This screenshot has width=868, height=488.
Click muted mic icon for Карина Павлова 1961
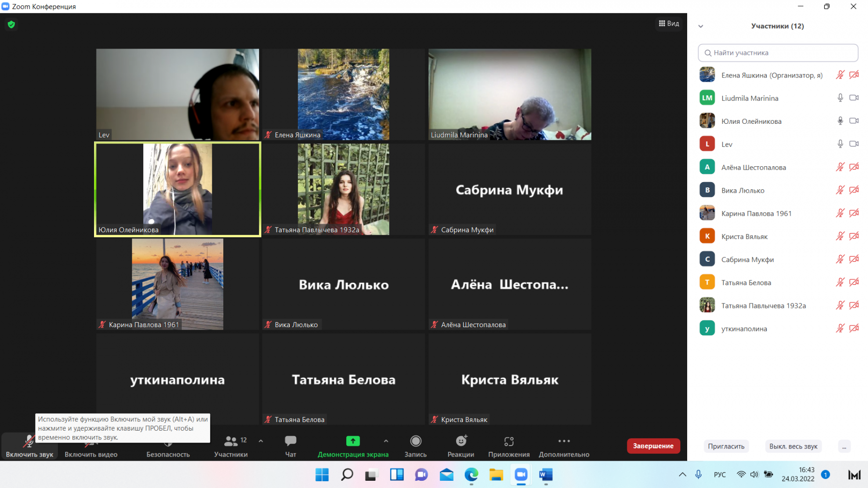[840, 213]
